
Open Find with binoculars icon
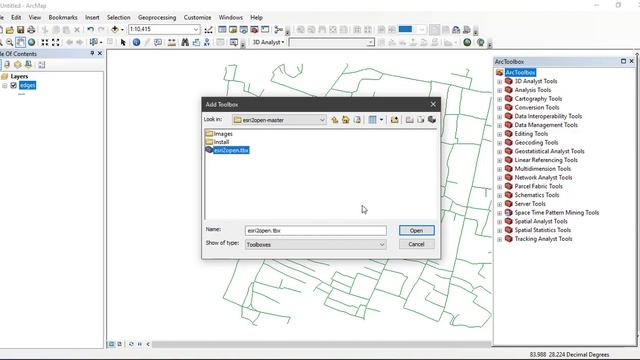(185, 42)
